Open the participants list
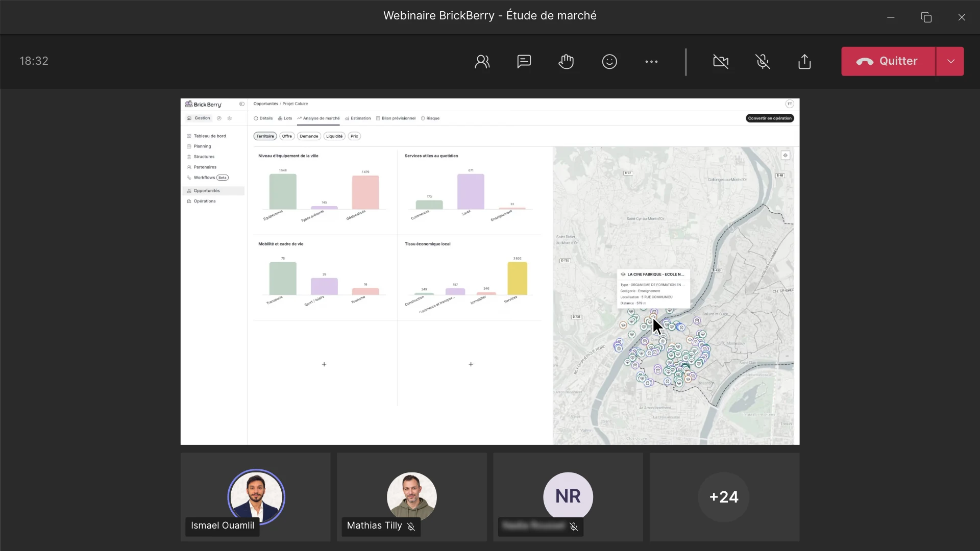Viewport: 980px width, 551px height. (x=482, y=61)
